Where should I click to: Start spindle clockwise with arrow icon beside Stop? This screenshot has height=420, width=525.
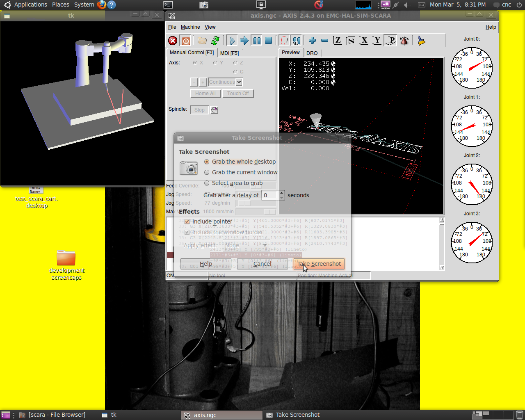(214, 110)
